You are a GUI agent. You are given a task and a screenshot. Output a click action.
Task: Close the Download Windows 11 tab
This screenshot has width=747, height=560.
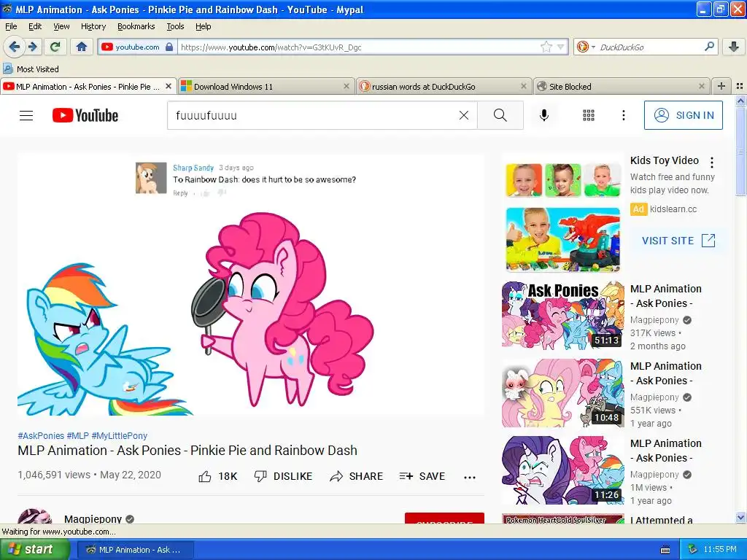pos(347,86)
